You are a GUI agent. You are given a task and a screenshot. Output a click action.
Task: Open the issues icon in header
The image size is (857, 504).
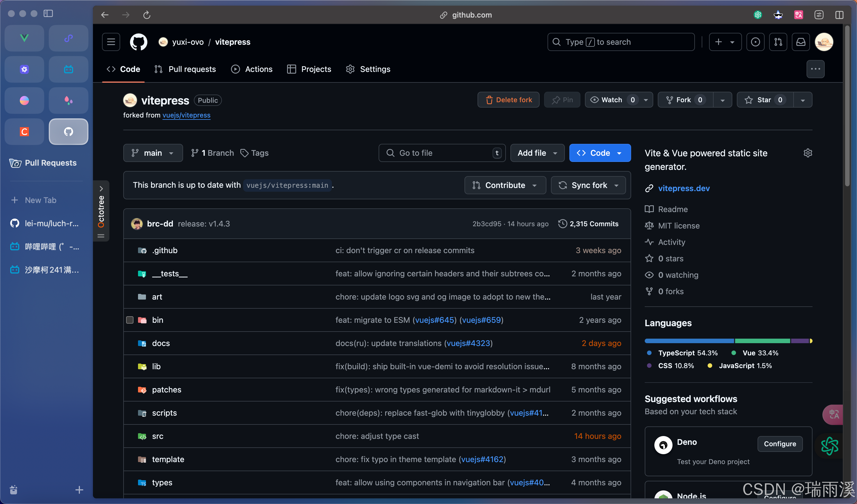[755, 42]
